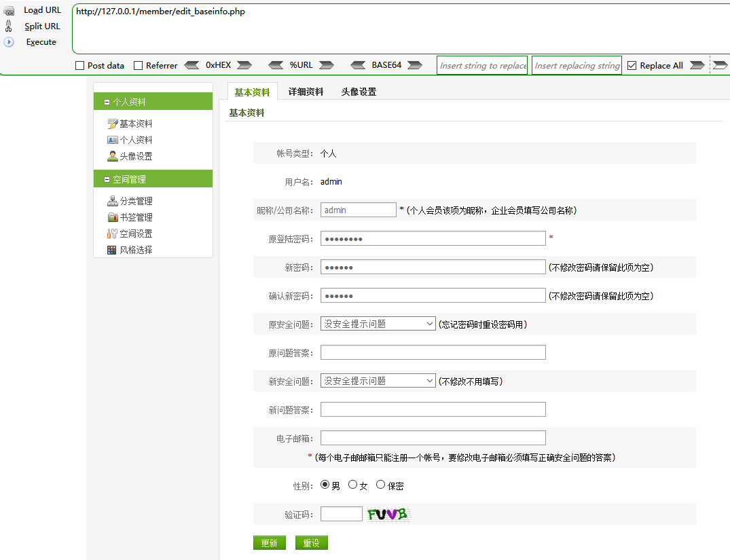Viewport: 730px width, 560px height.
Task: Click the 新问题答案 input field
Action: click(433, 409)
